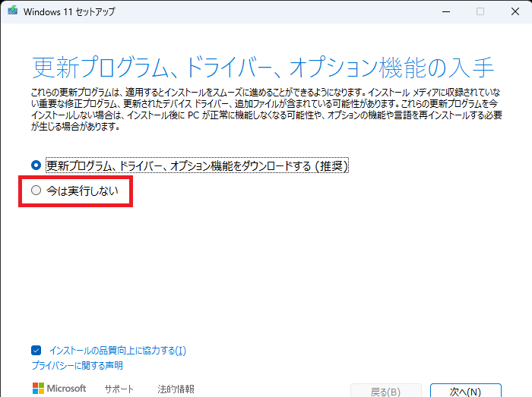The image size is (532, 397).
Task: Minimize the setup window
Action: (446, 11)
